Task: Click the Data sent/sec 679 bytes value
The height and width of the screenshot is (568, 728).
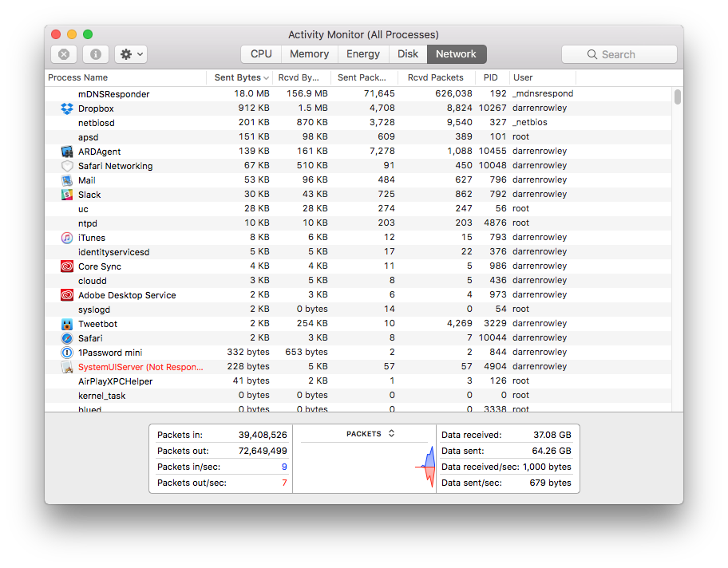Action: (550, 483)
